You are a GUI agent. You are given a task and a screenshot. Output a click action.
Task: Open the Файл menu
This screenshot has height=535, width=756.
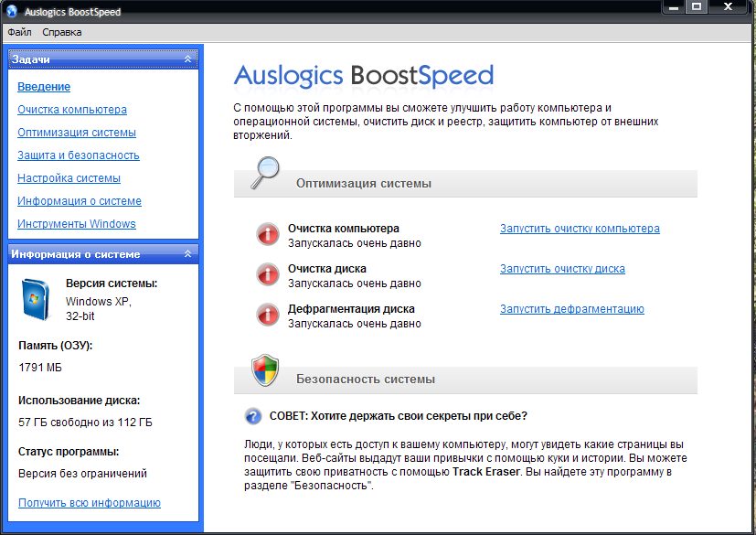pyautogui.click(x=19, y=32)
